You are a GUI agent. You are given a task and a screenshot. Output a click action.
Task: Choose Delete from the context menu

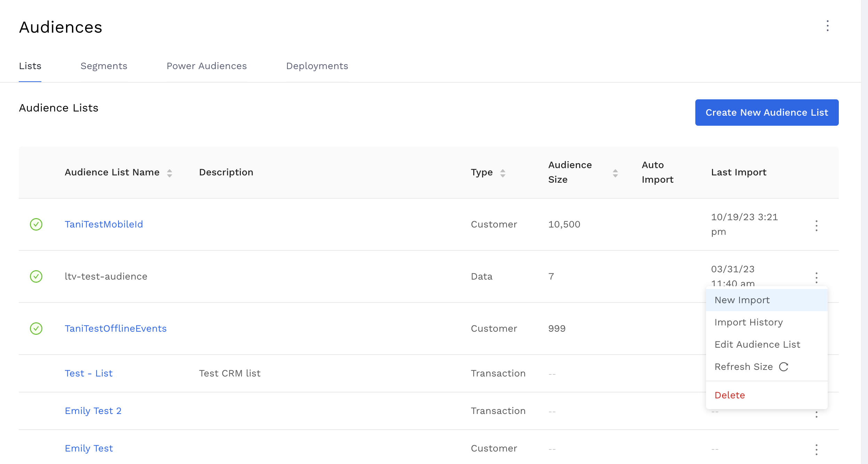pyautogui.click(x=729, y=395)
